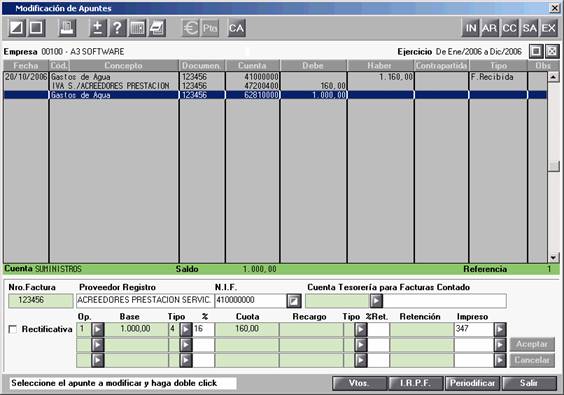Click the Tipo column header in entries grid
This screenshot has height=395, width=564.
[498, 65]
